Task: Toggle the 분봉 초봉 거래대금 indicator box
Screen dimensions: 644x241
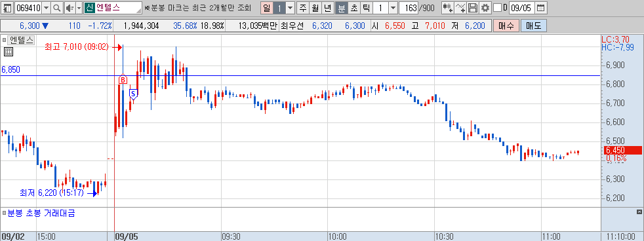Action: coord(4,213)
